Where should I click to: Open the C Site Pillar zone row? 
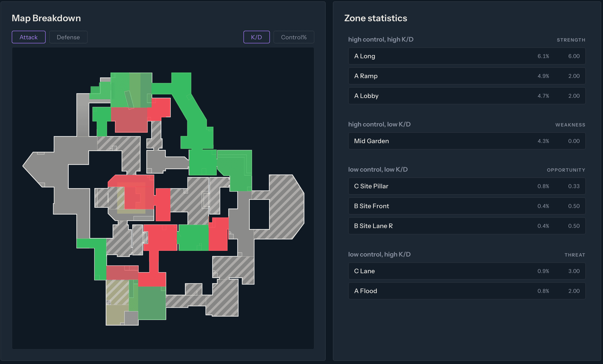click(x=467, y=186)
